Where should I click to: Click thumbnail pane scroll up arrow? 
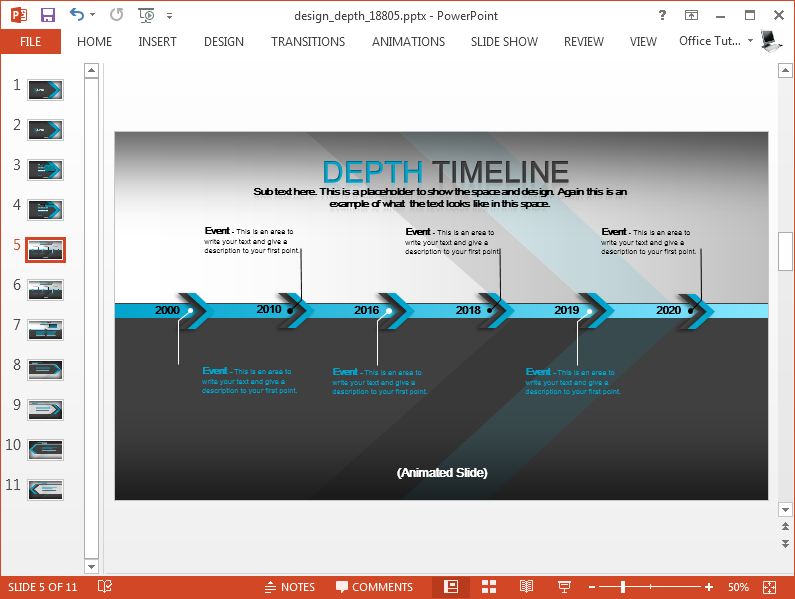[91, 70]
